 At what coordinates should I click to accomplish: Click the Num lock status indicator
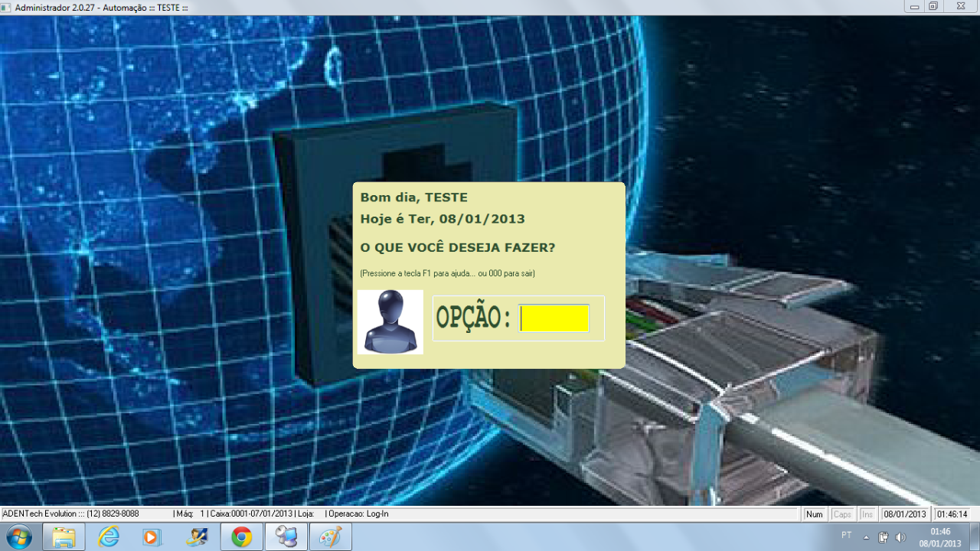(x=815, y=514)
